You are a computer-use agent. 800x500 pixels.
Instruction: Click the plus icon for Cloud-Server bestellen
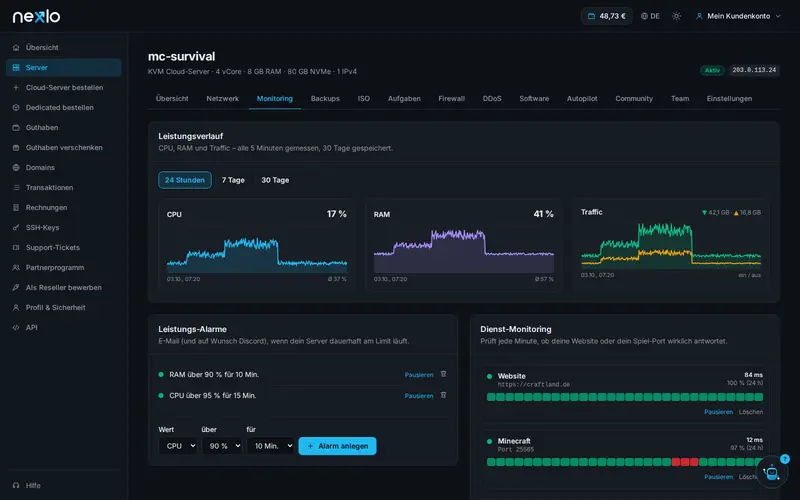point(16,88)
